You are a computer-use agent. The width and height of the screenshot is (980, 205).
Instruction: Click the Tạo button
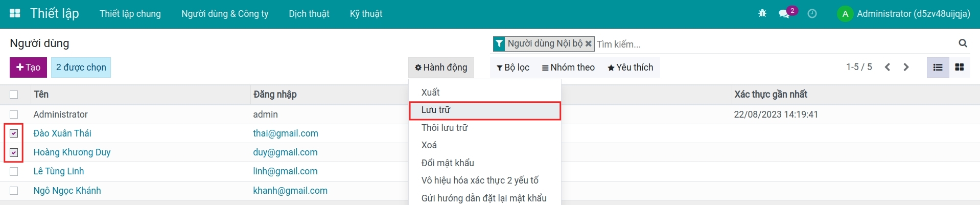[29, 67]
